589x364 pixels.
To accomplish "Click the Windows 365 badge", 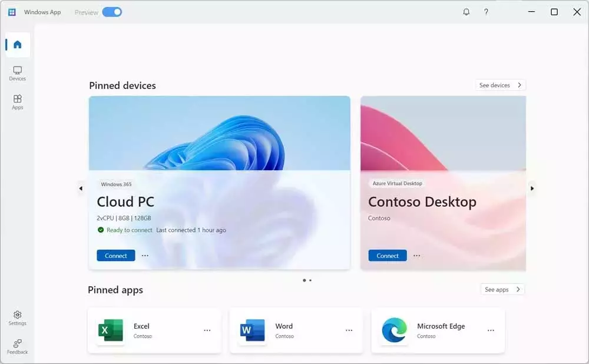I will pos(116,184).
